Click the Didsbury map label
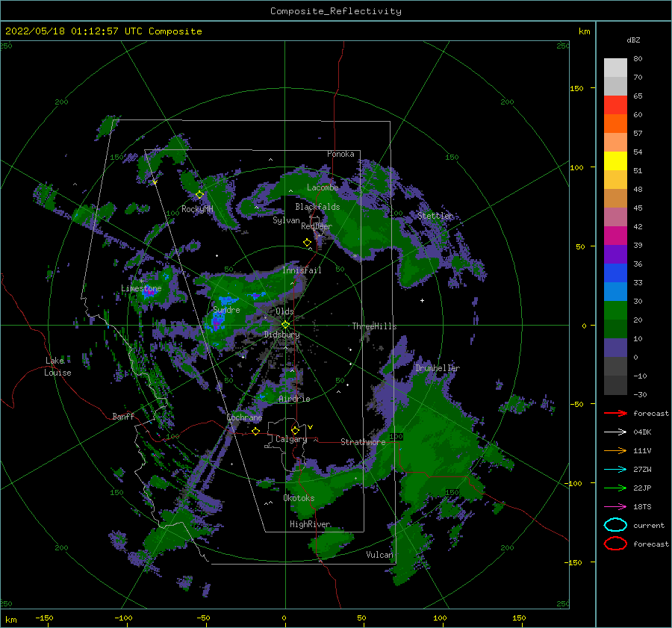Screen dimensions: 672x628 tap(282, 335)
